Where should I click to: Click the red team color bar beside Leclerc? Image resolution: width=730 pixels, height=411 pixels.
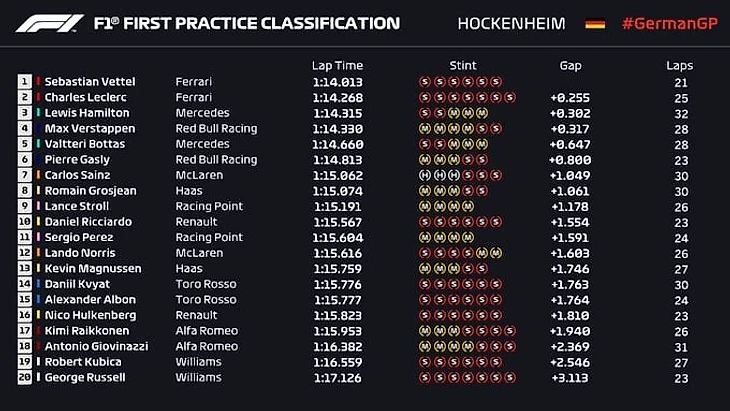(x=38, y=98)
